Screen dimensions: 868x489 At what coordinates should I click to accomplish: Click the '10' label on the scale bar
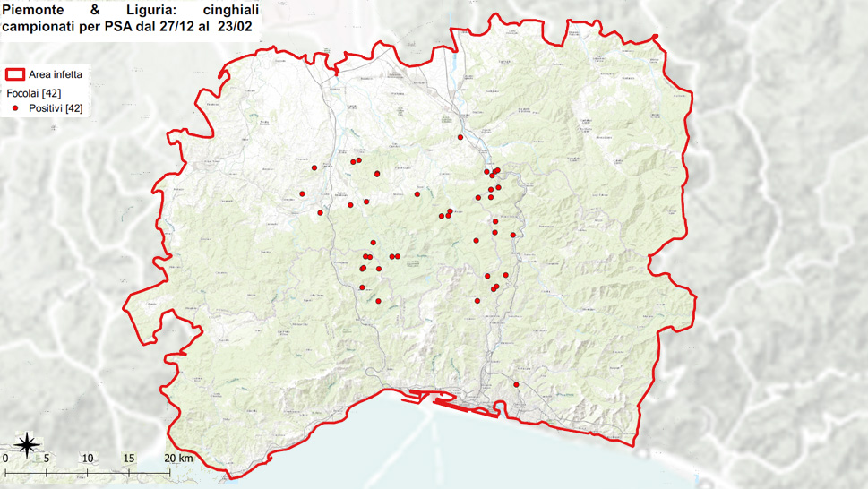(88, 459)
